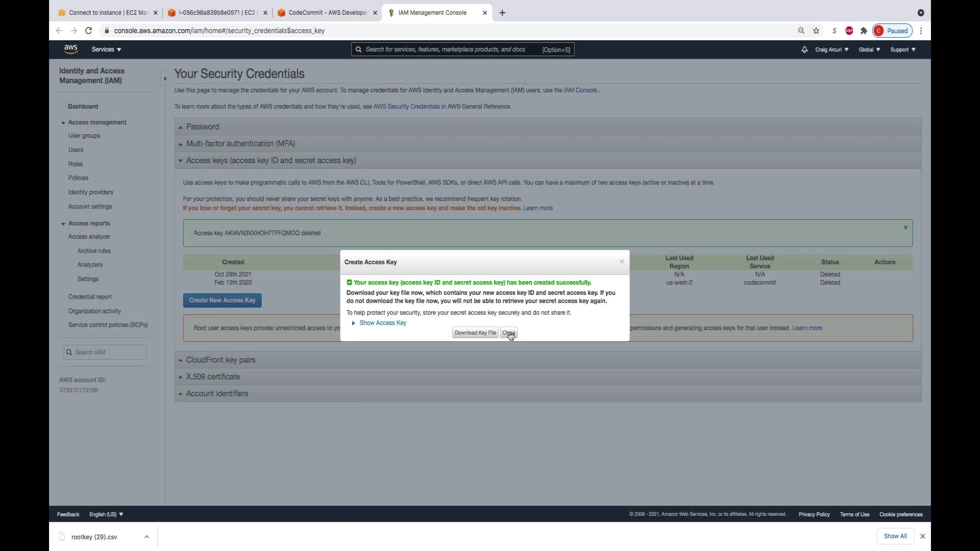The width and height of the screenshot is (980, 551).
Task: Expand the Password section
Action: pos(202,127)
